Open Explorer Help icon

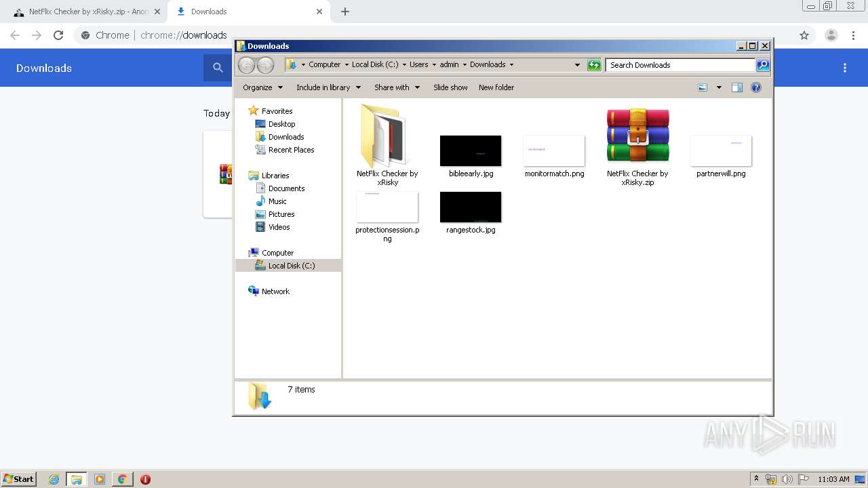pos(756,87)
